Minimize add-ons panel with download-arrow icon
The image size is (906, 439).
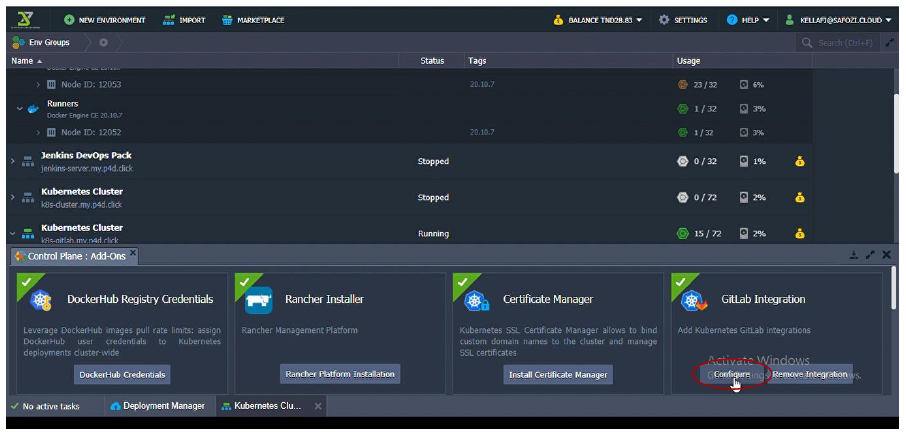[853, 255]
